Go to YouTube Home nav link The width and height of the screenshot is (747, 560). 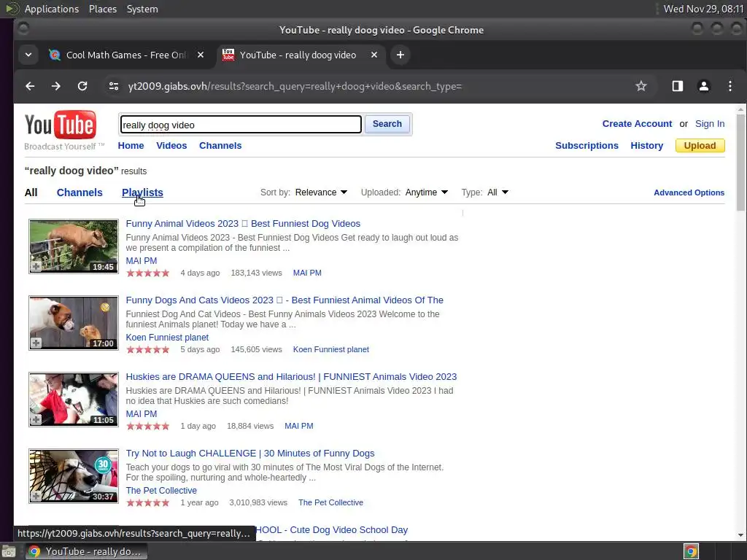click(131, 146)
